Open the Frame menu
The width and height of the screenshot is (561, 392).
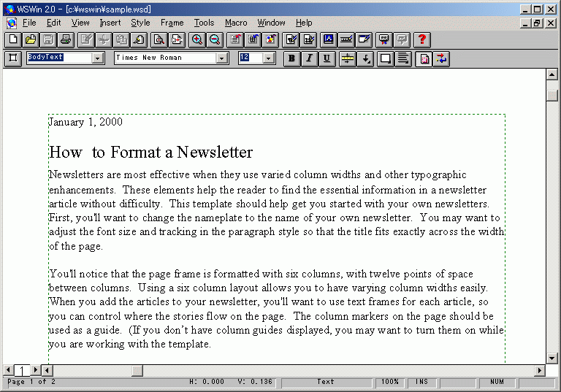click(x=172, y=23)
